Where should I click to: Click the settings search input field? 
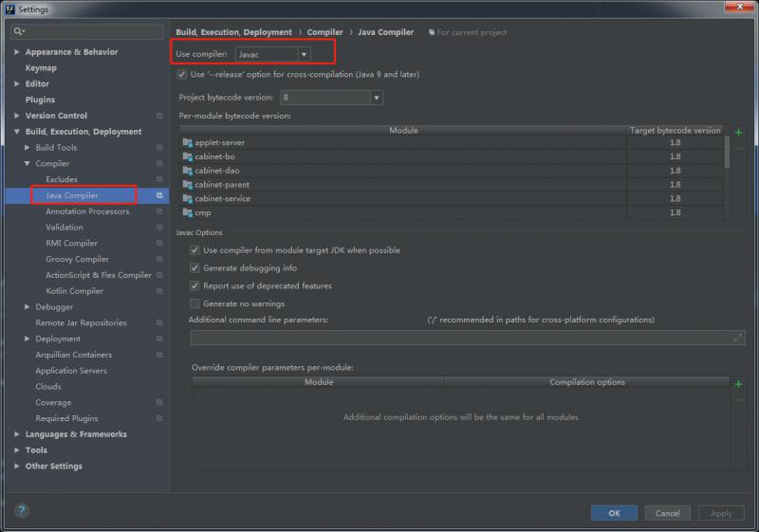(x=87, y=31)
